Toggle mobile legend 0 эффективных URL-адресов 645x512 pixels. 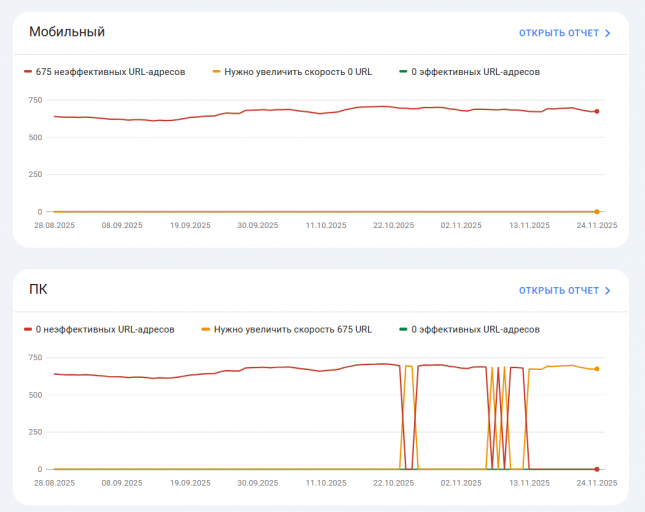coord(469,72)
